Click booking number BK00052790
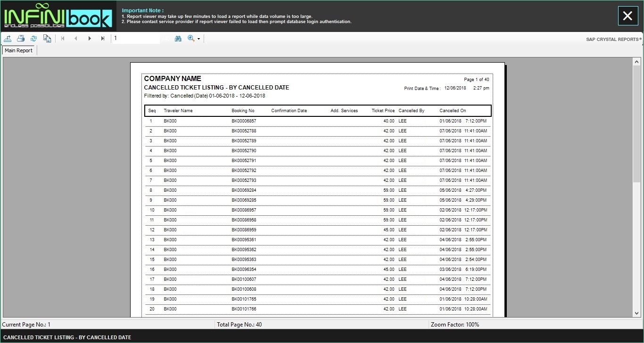This screenshot has height=343, width=644. [244, 151]
